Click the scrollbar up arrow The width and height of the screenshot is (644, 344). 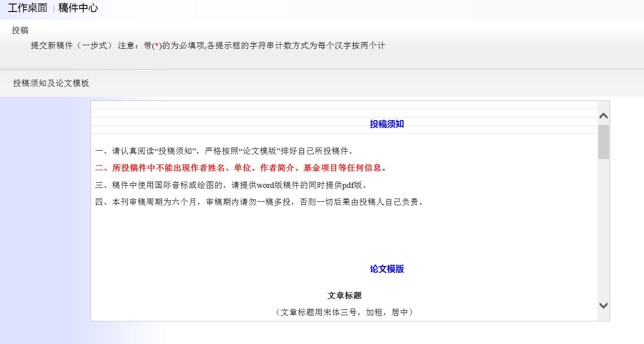603,116
